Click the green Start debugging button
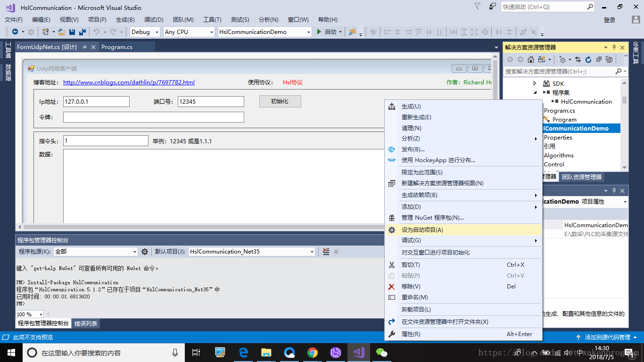Image resolution: width=644 pixels, height=362 pixels. pos(319,32)
